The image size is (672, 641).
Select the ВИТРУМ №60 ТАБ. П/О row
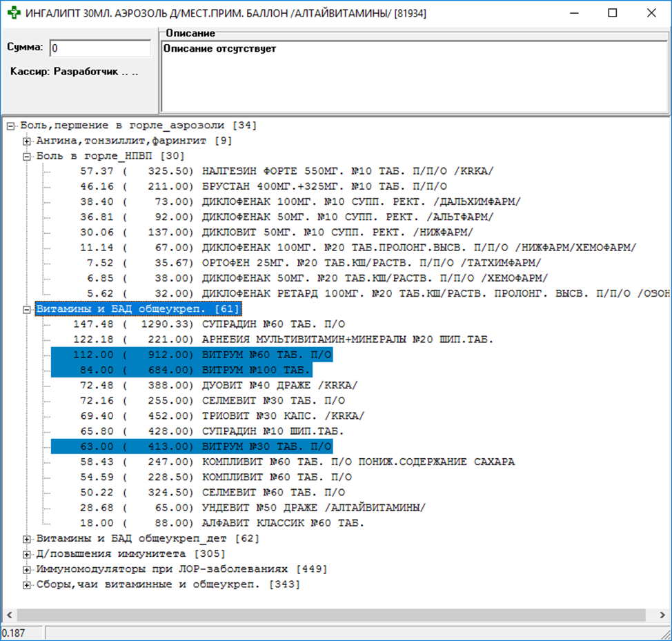[192, 355]
